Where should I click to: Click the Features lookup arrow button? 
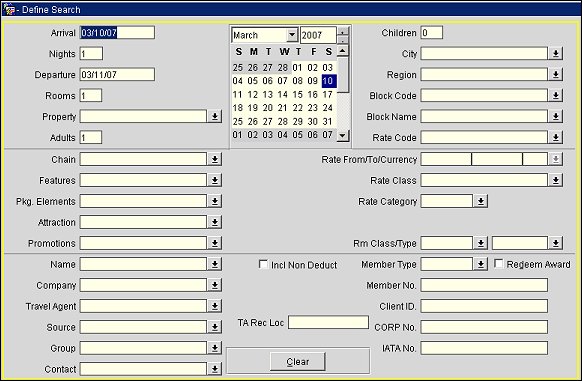[214, 180]
